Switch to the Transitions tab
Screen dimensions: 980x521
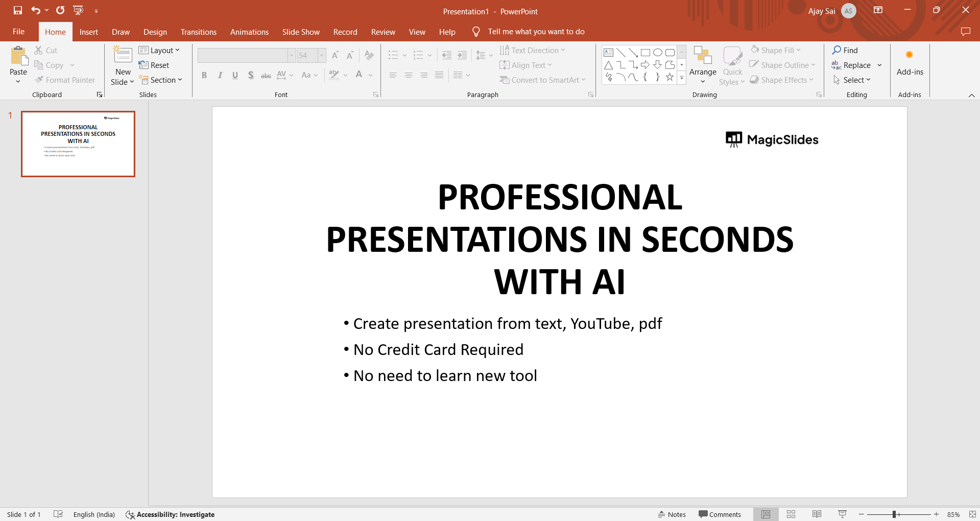pos(198,32)
